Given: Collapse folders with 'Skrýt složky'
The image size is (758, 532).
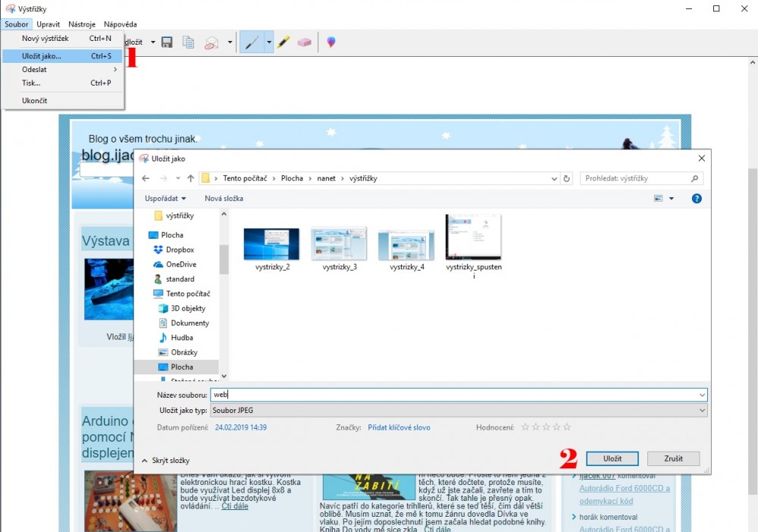Looking at the screenshot, I should 165,460.
